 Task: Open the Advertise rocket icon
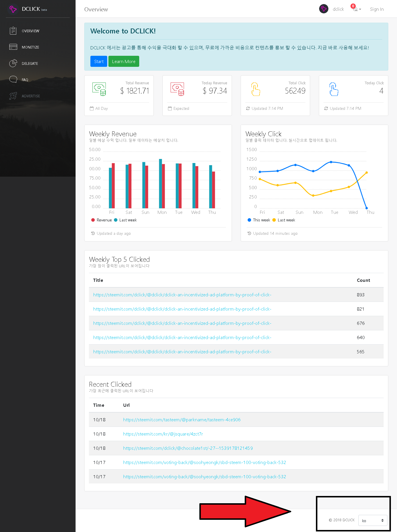pos(13,96)
